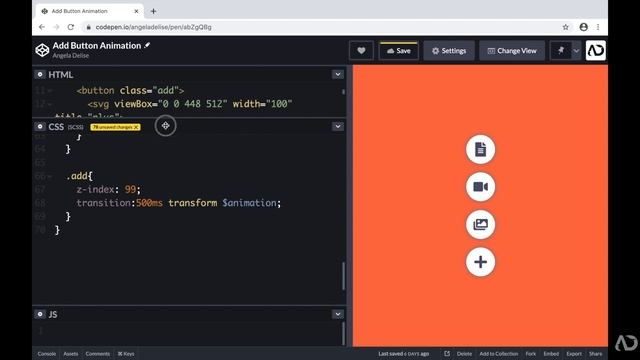Edit pen title with pencil icon
The image size is (640, 360).
[x=147, y=45]
